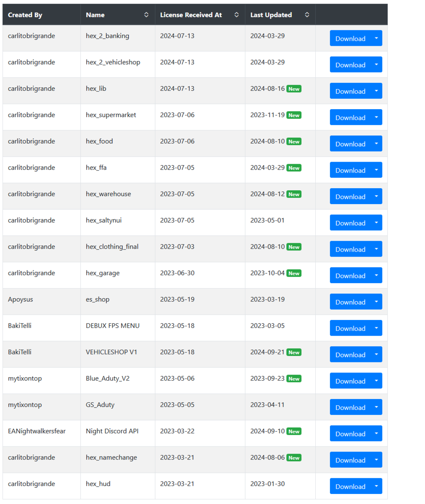Download hex_namechange asset
425x504 pixels.
tap(350, 460)
